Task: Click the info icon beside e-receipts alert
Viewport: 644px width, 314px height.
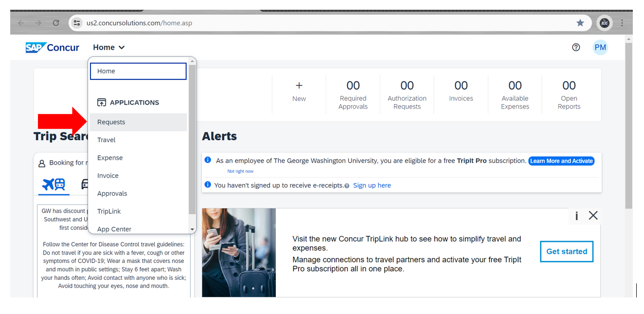Action: (x=208, y=185)
